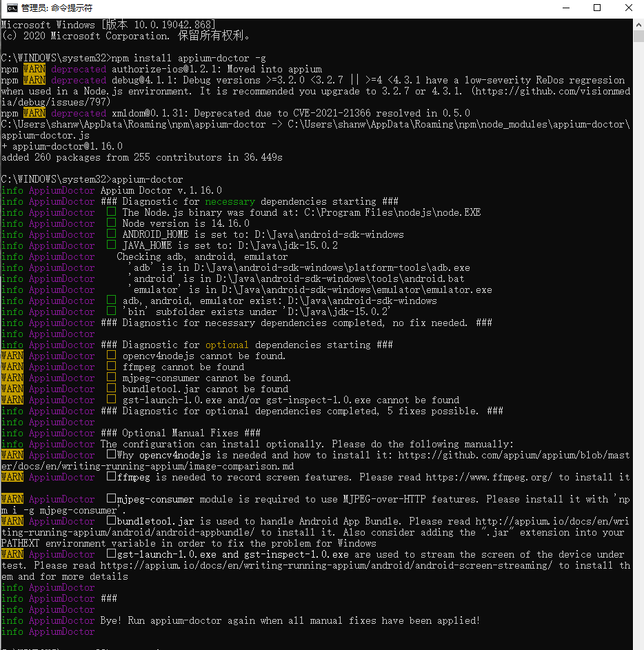Click the warning box before 'opencv4nodejs cannot be found'

tap(111, 355)
